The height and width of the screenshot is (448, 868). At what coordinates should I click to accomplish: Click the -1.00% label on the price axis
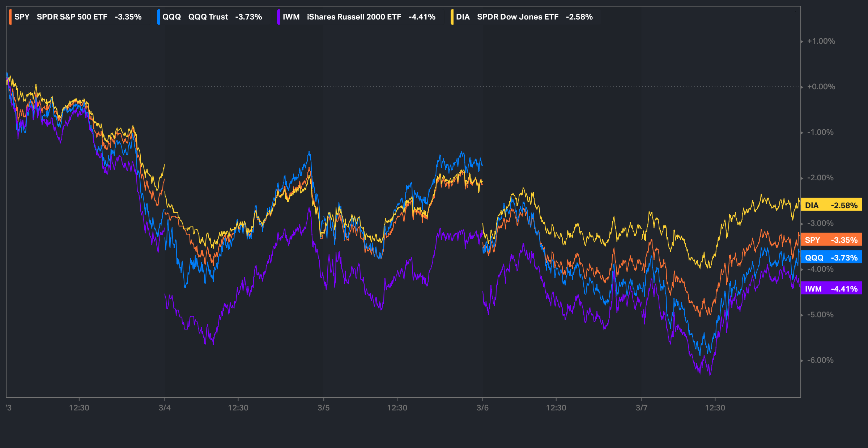tap(820, 132)
